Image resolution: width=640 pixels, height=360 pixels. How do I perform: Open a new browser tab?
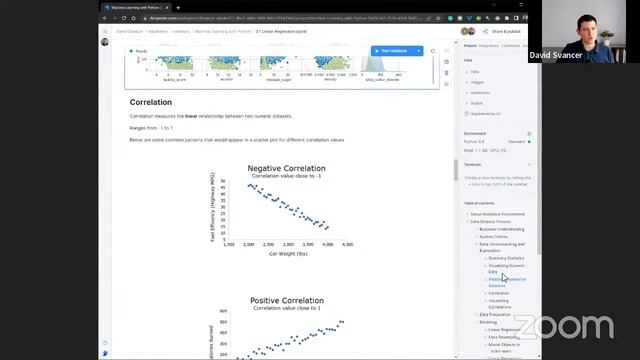pyautogui.click(x=178, y=8)
